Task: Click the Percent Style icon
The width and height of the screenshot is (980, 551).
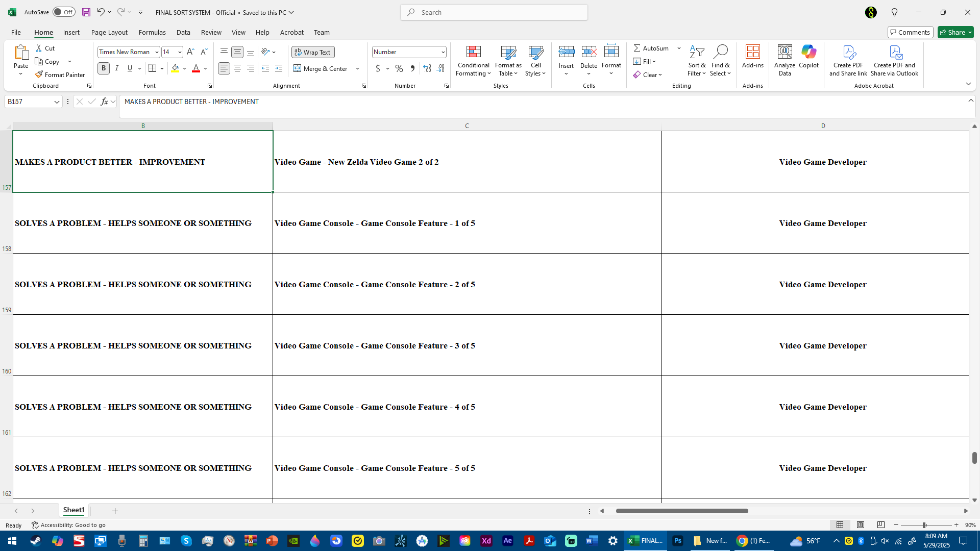Action: point(399,68)
